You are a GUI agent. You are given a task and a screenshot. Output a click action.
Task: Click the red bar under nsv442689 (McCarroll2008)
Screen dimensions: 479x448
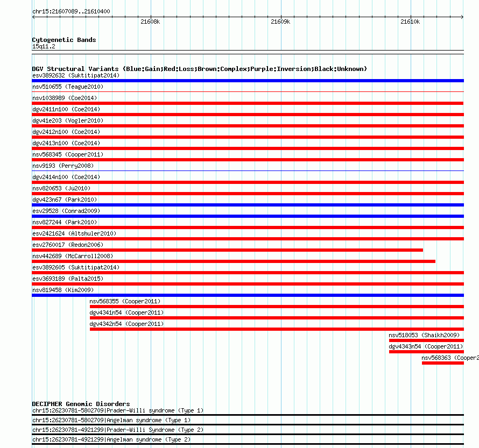point(234,261)
